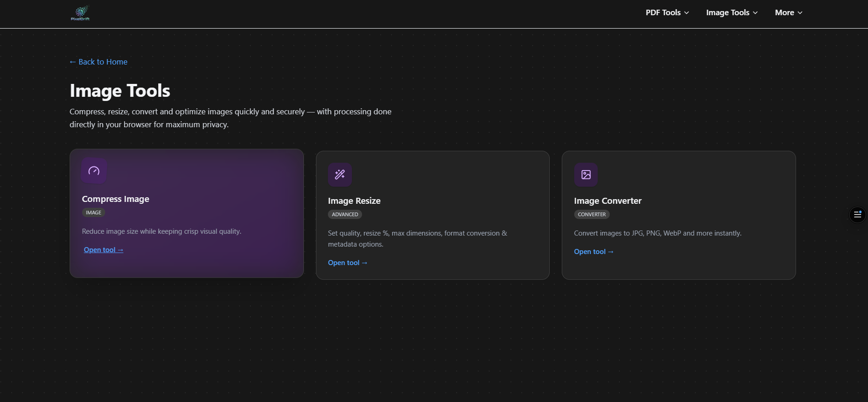Click the PixelDrift logo icon

(x=80, y=13)
